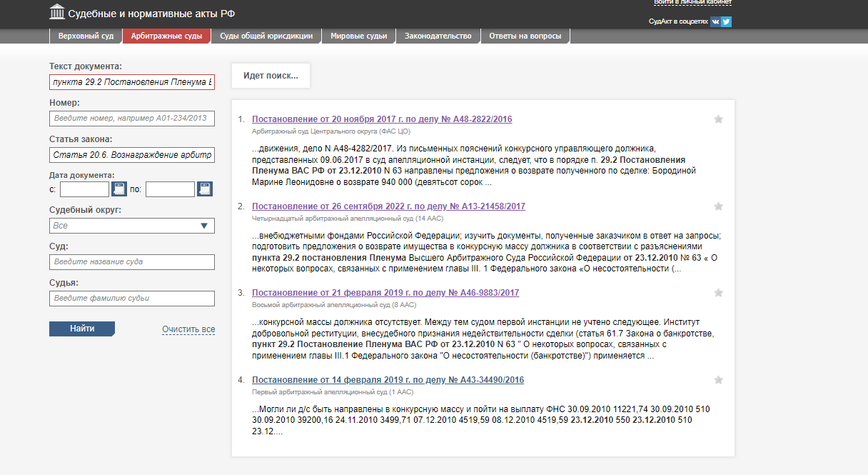Open calendar picker for end date
Viewport: 868px width, 475px height.
pyautogui.click(x=205, y=189)
